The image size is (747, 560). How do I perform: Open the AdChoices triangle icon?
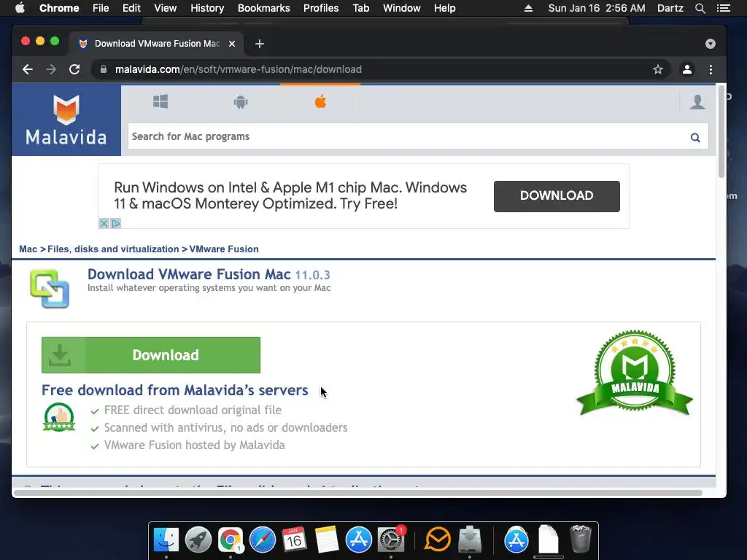[x=116, y=223]
